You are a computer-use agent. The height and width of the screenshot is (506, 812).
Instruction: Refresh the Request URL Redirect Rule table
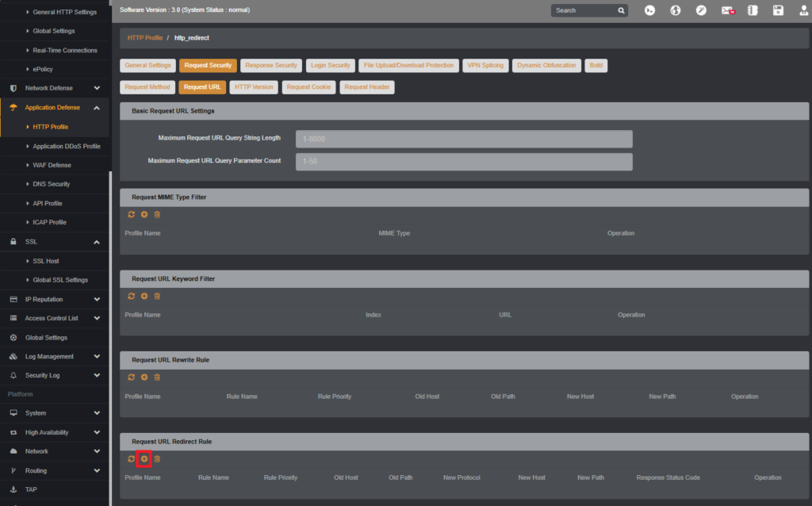[131, 459]
